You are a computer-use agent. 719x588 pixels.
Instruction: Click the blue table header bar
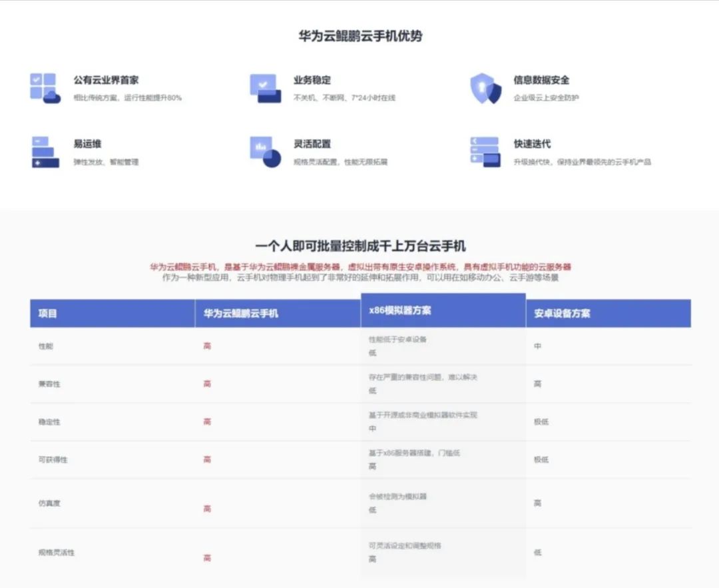(359, 313)
